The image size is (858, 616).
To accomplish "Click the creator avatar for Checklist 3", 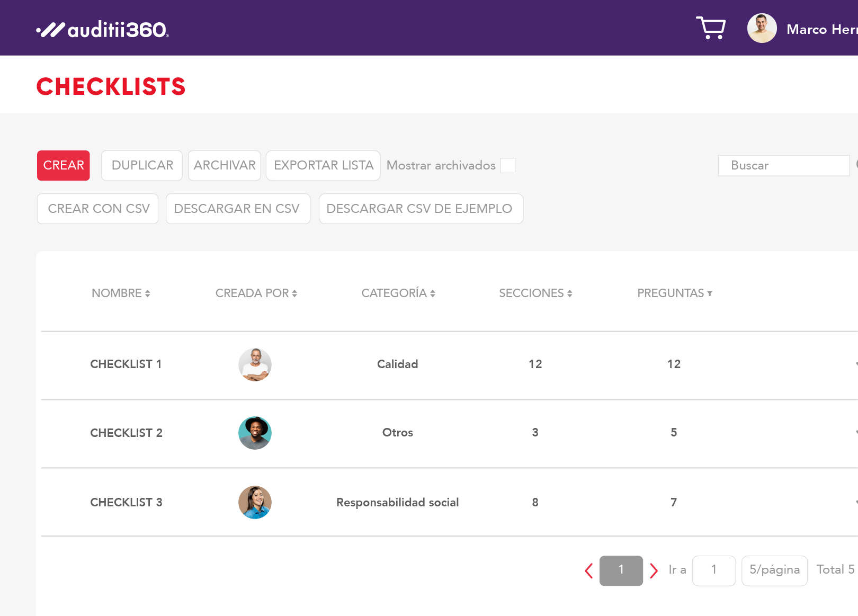I will pyautogui.click(x=255, y=502).
